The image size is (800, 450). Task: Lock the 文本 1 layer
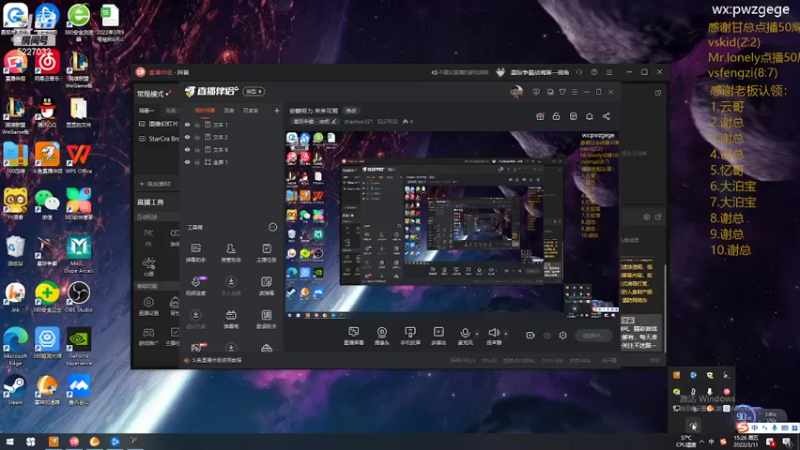pos(197,124)
